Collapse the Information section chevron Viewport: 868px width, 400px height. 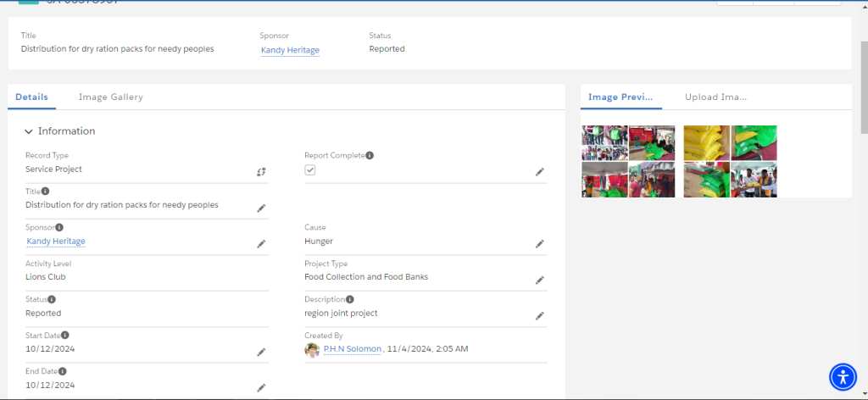[x=29, y=131]
